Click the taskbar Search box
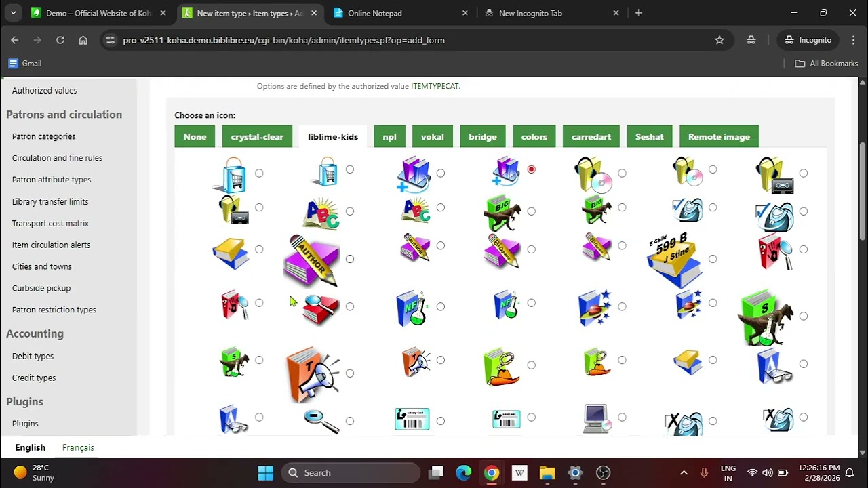Screen dimensions: 868x488 coord(351,472)
